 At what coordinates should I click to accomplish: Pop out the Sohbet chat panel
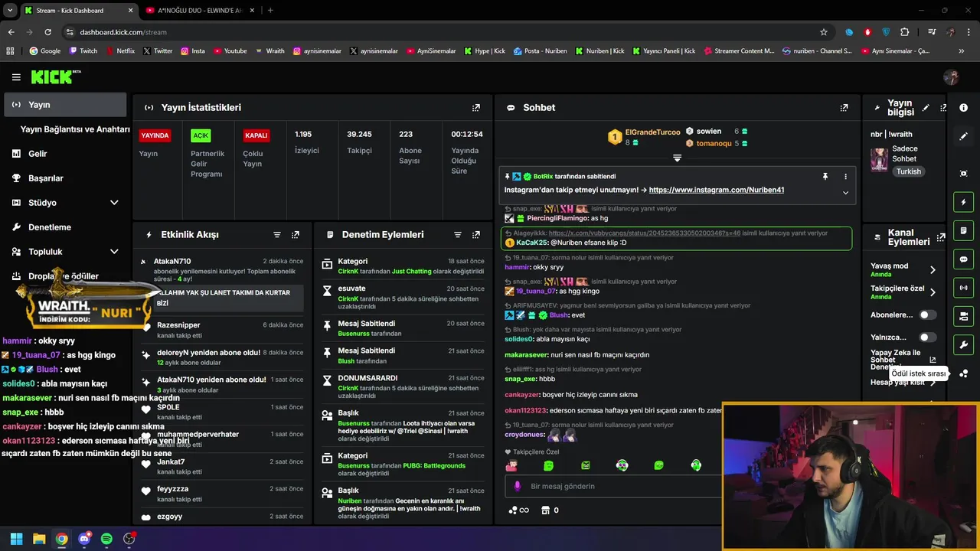pos(844,108)
